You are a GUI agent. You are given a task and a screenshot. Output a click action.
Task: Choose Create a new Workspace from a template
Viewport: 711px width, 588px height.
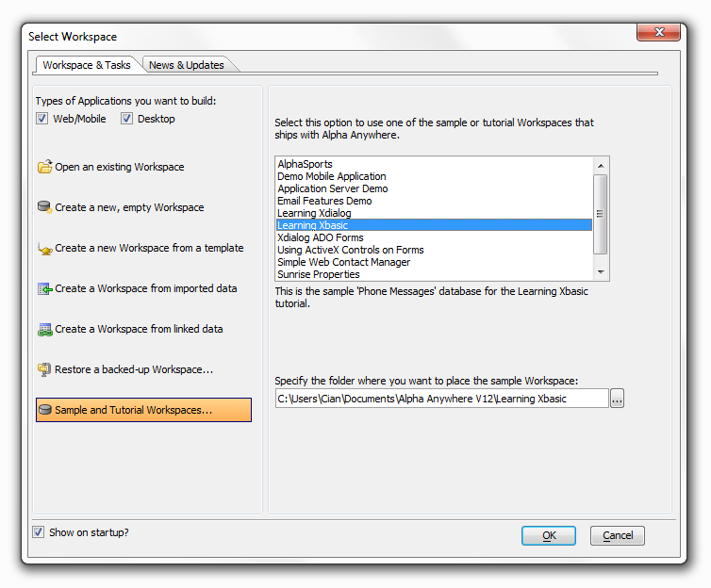[149, 248]
